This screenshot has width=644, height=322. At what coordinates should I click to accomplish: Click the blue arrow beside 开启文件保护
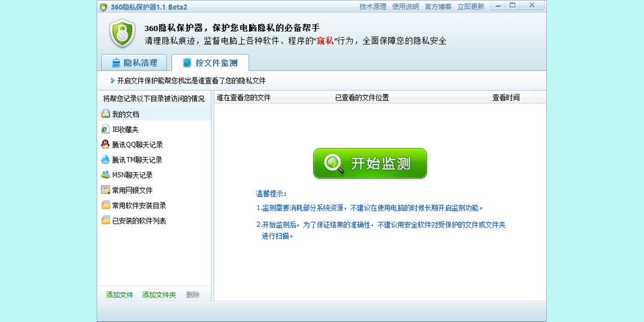coord(112,80)
